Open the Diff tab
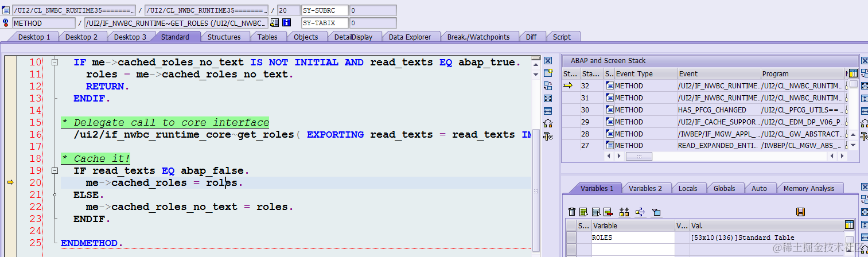Image resolution: width=868 pixels, height=257 pixels. [531, 37]
